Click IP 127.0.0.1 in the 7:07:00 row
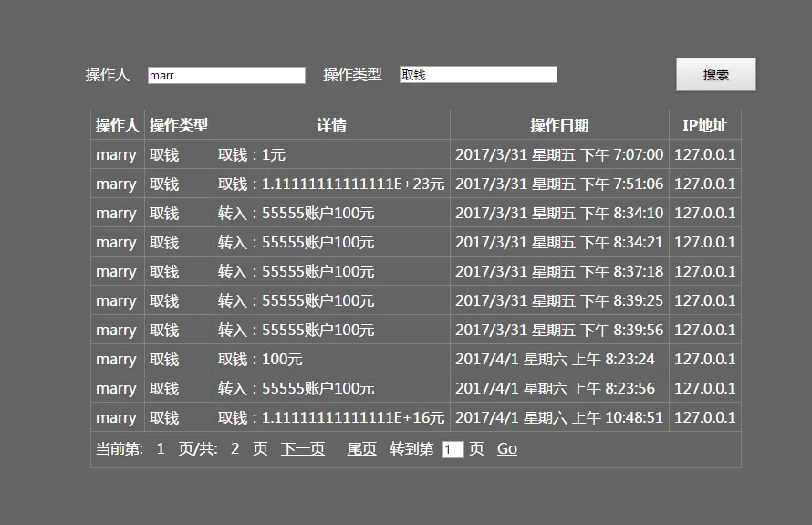The width and height of the screenshot is (812, 525). coord(705,154)
